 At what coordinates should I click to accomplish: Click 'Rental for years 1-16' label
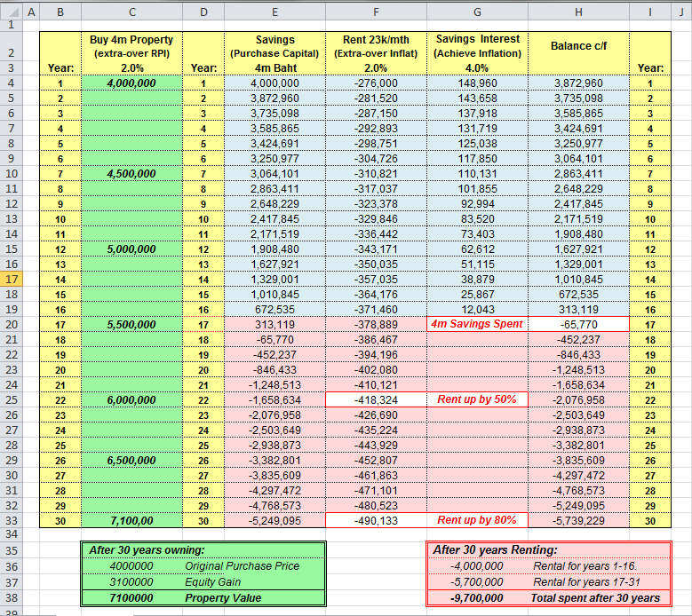tap(585, 565)
